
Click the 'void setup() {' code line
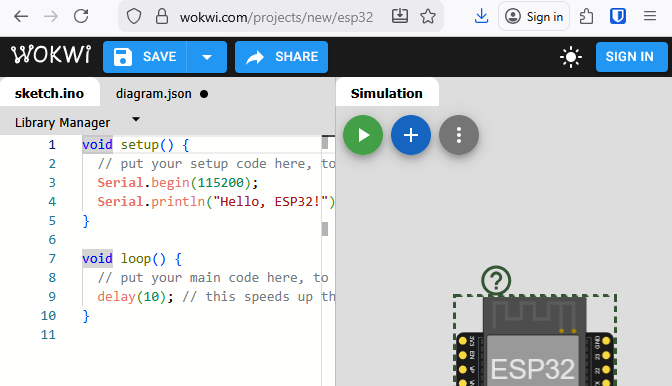135,144
